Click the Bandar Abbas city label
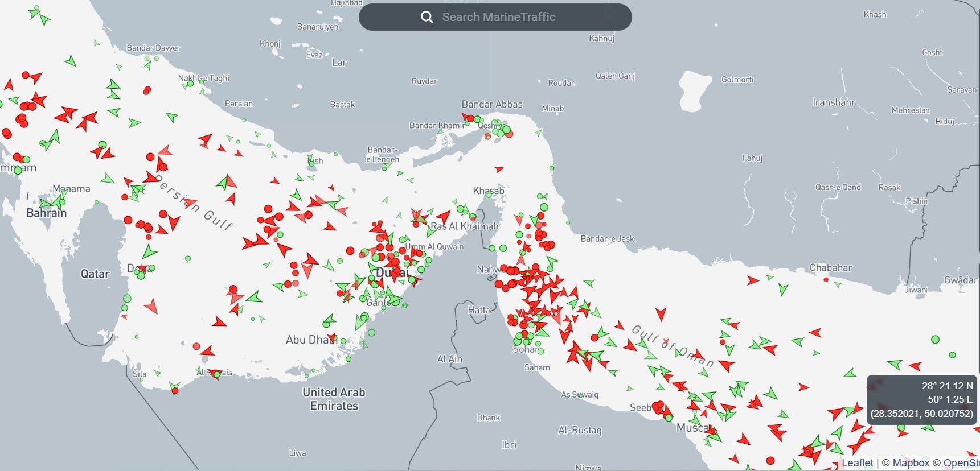 point(492,104)
